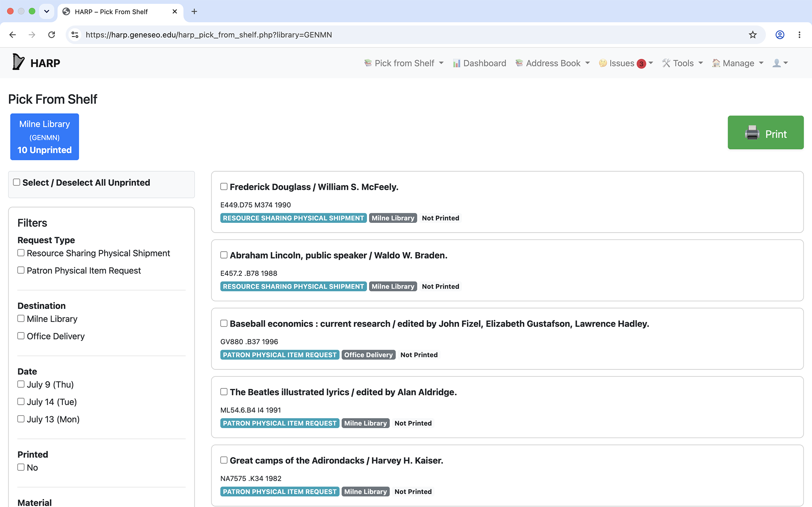Click the Manage house icon
Screen dimensions: 812x507
(716, 63)
